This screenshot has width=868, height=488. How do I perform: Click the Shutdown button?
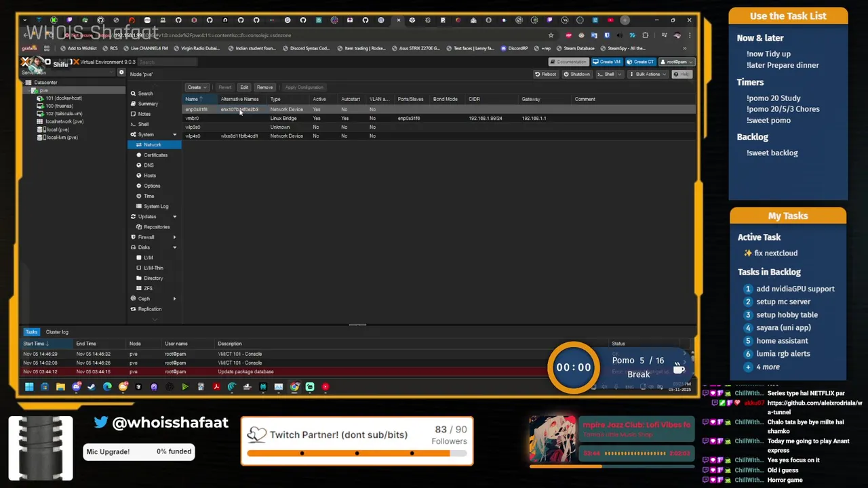click(x=577, y=75)
